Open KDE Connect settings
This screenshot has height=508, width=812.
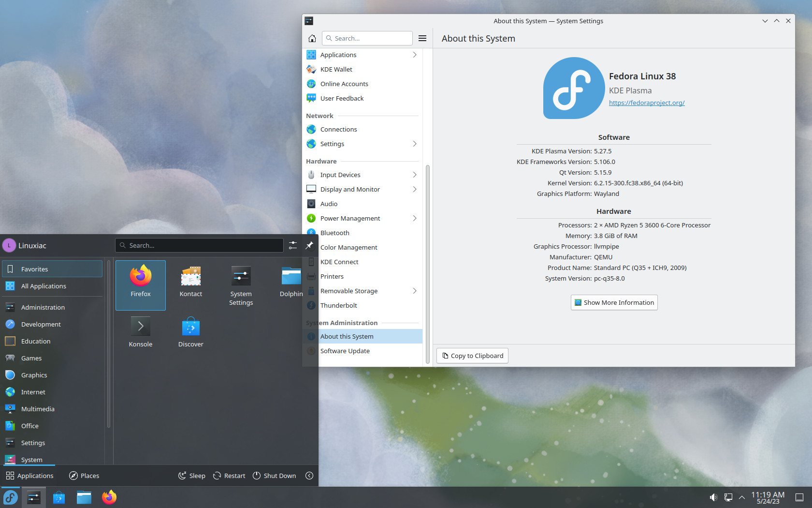pos(362,262)
